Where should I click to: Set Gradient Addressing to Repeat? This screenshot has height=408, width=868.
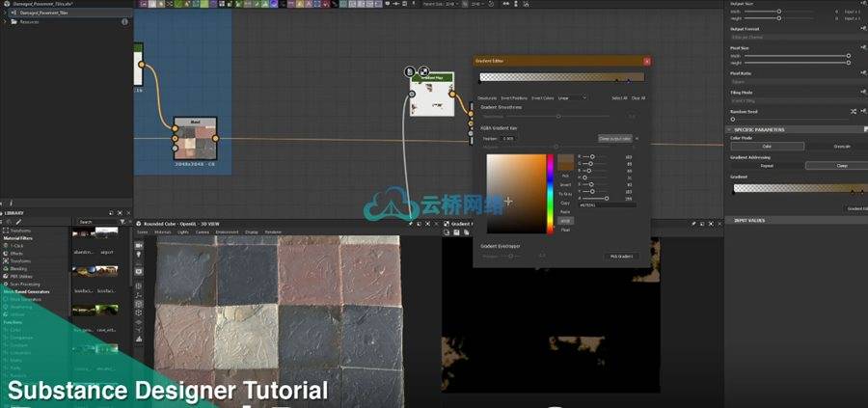point(768,166)
